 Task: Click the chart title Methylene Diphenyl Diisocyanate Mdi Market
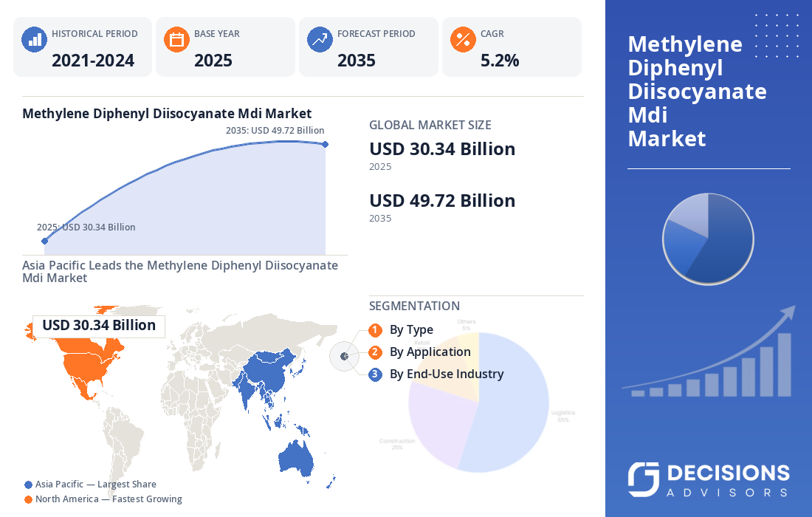click(x=167, y=114)
